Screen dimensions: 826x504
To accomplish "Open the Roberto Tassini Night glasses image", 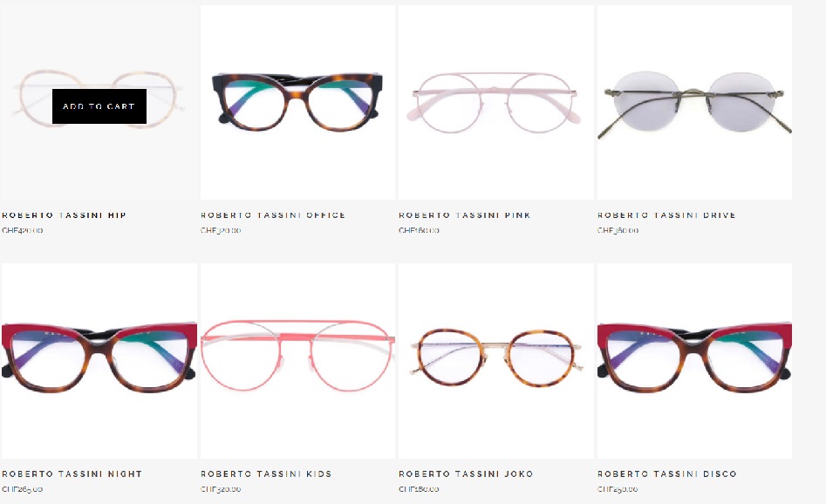I will tap(99, 361).
